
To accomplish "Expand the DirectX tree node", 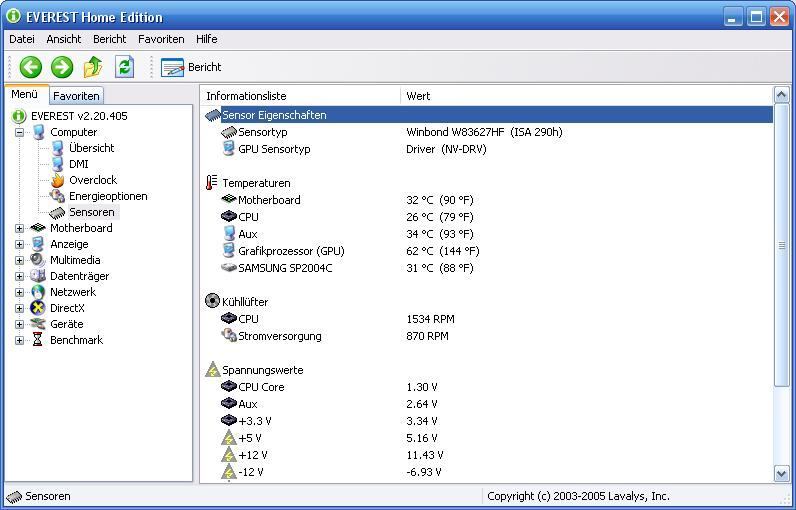I will click(x=19, y=309).
